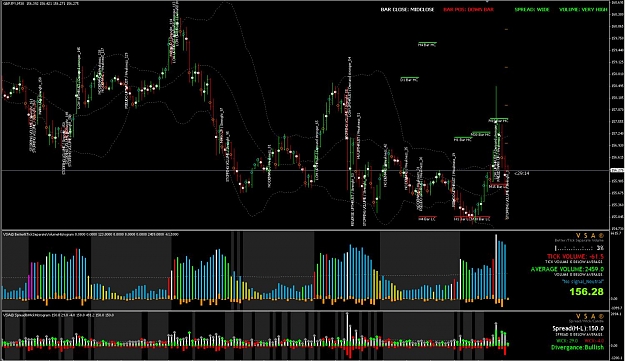Click the red 'BAR POS: DOWN BAR' label
This screenshot has height=361, width=625.
click(x=468, y=10)
